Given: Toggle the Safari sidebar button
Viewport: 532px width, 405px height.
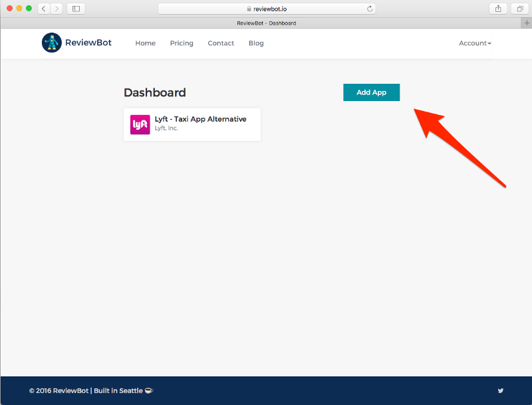Looking at the screenshot, I should coord(76,9).
